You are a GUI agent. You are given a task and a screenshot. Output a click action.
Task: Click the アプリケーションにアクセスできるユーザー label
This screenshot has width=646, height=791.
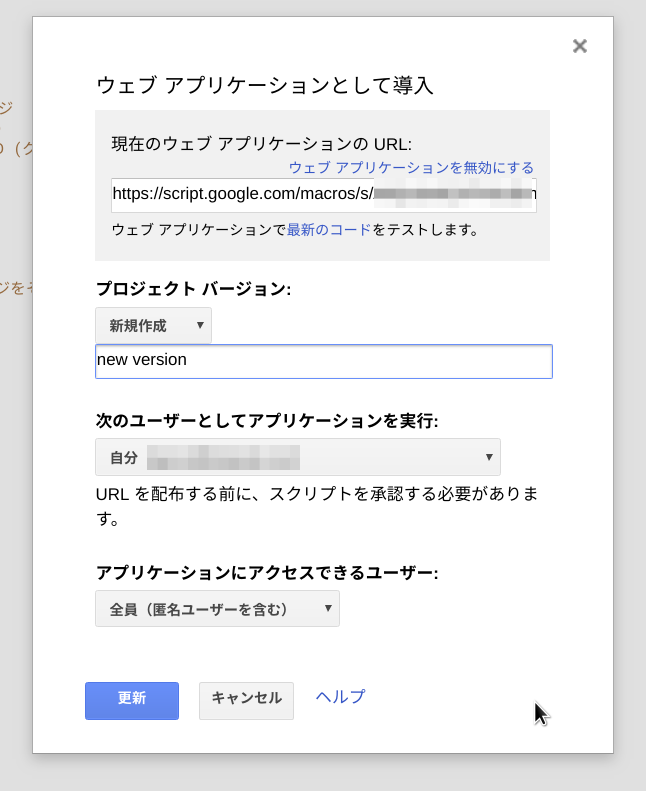(x=267, y=572)
